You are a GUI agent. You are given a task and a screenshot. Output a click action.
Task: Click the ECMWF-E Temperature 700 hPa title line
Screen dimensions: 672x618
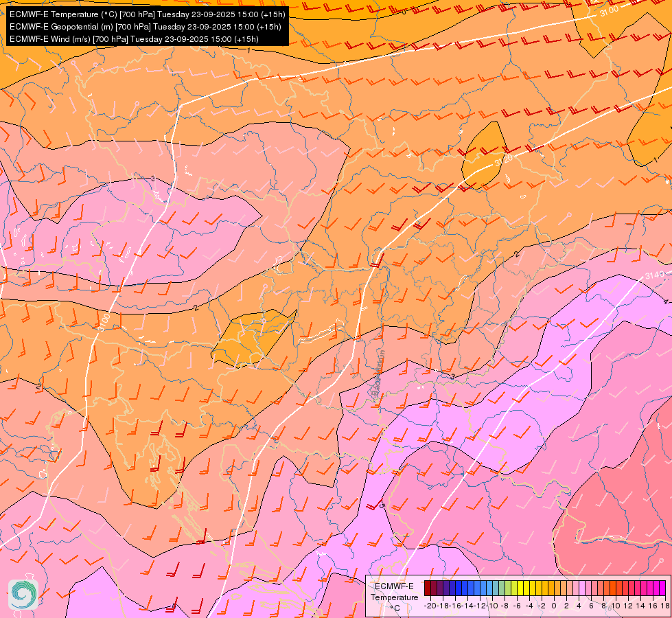[x=147, y=14]
